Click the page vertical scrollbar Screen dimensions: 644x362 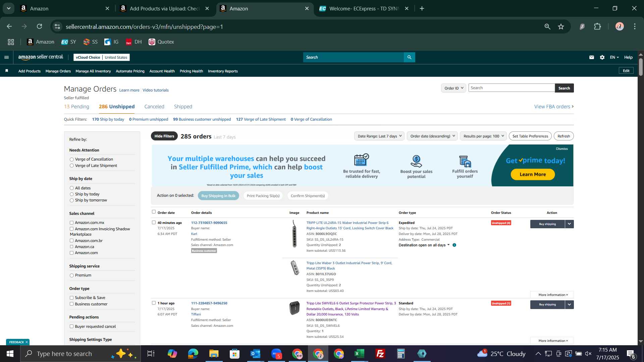pyautogui.click(x=641, y=67)
